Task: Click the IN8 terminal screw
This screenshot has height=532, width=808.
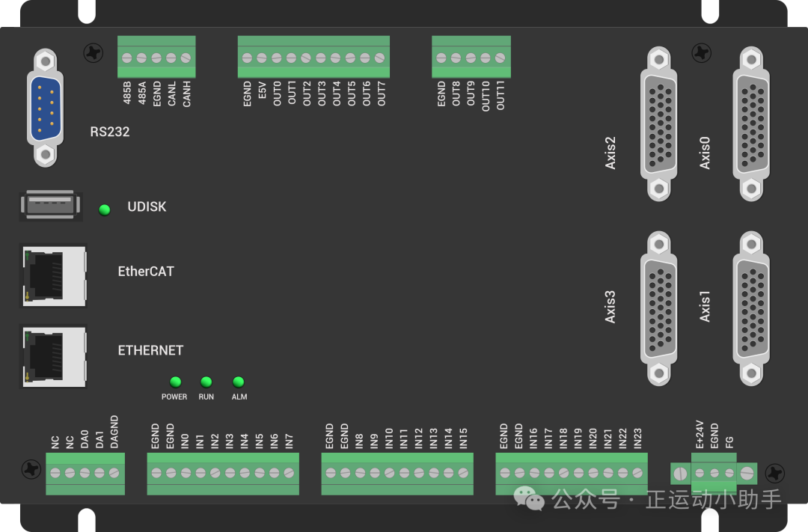Action: 360,473
